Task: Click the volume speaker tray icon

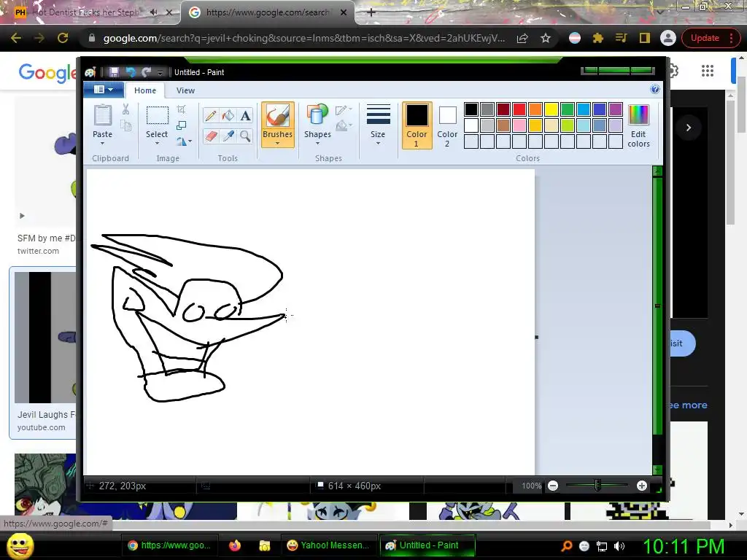Action: [619, 546]
